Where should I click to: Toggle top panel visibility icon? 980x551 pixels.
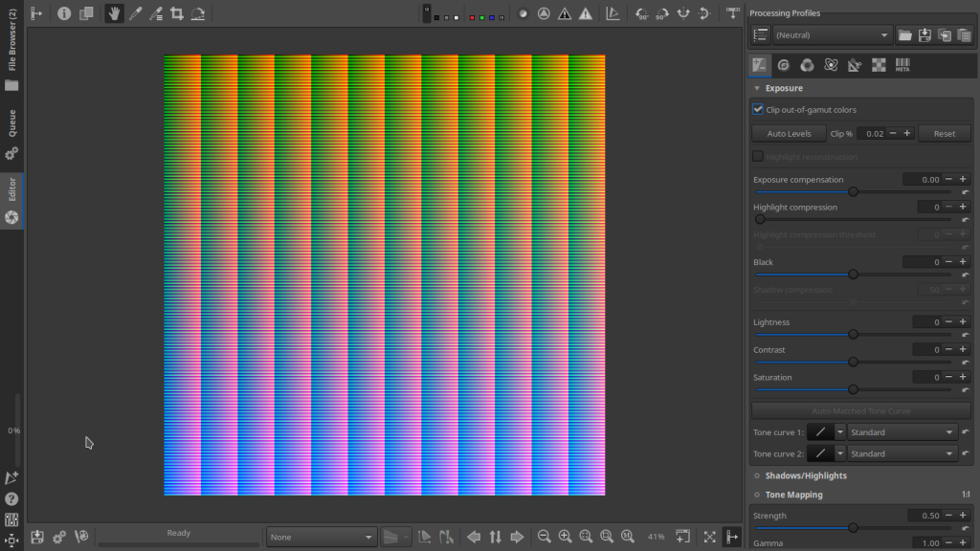(732, 13)
